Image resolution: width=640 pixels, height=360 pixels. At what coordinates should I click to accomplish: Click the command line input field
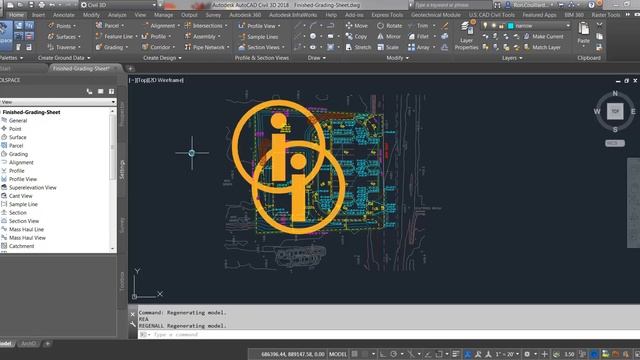click(388, 334)
